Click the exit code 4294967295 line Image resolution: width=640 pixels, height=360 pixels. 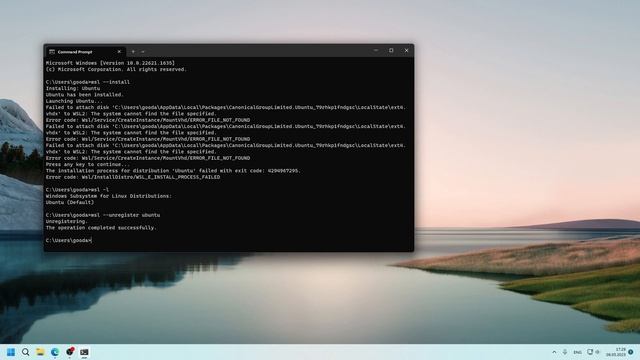(x=173, y=171)
